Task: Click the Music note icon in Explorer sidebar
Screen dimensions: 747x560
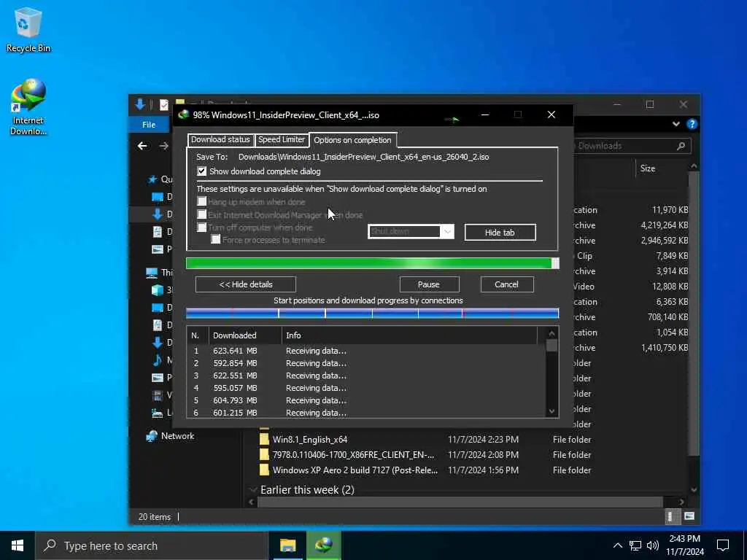Action: [158, 360]
